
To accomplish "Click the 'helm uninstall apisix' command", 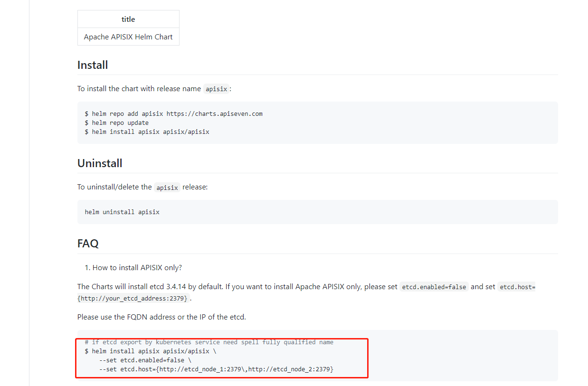I will click(x=122, y=212).
